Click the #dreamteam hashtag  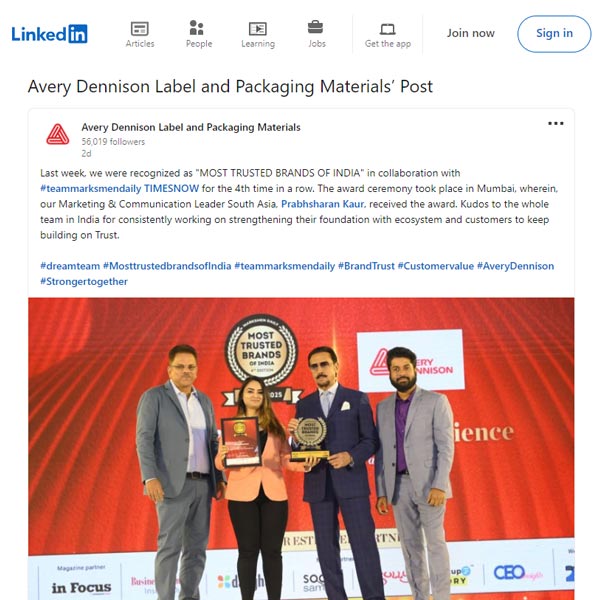pos(70,266)
